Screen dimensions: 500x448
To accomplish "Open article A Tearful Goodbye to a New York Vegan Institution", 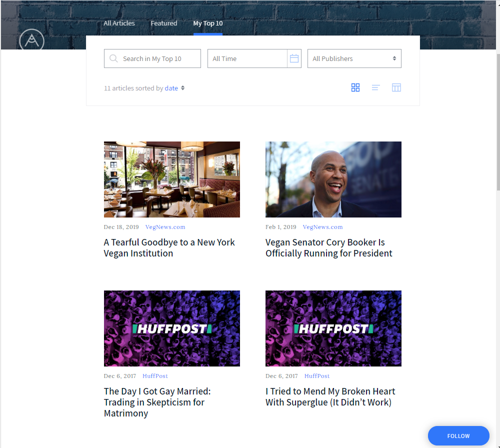I will 169,248.
